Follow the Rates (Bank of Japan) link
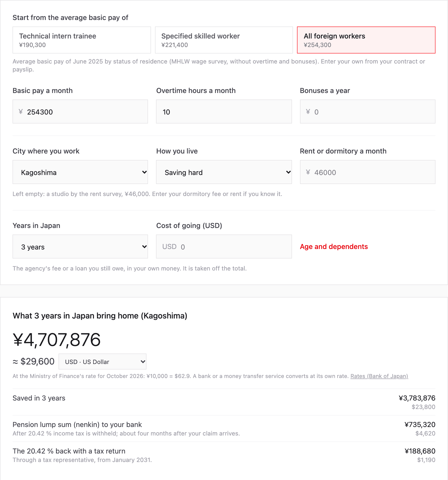 coord(379,376)
